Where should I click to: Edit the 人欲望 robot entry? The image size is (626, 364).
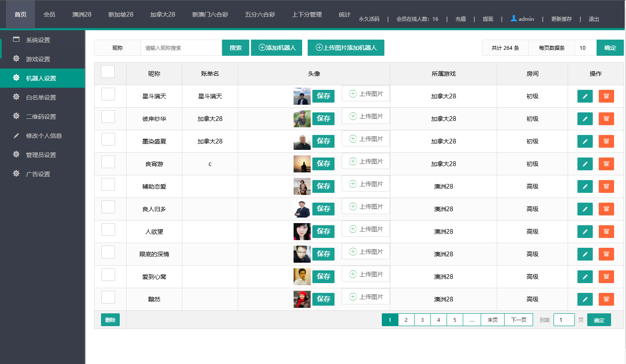coord(585,232)
